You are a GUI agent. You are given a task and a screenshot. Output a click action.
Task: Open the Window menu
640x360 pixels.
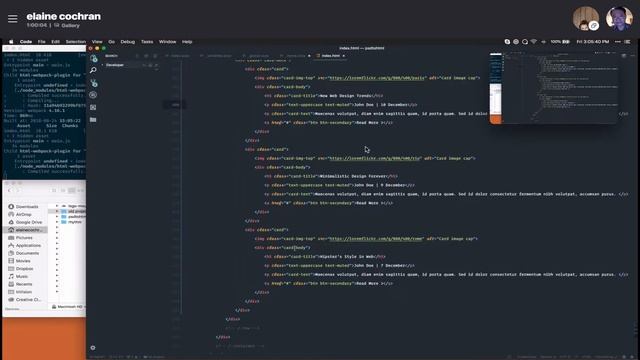pos(167,42)
